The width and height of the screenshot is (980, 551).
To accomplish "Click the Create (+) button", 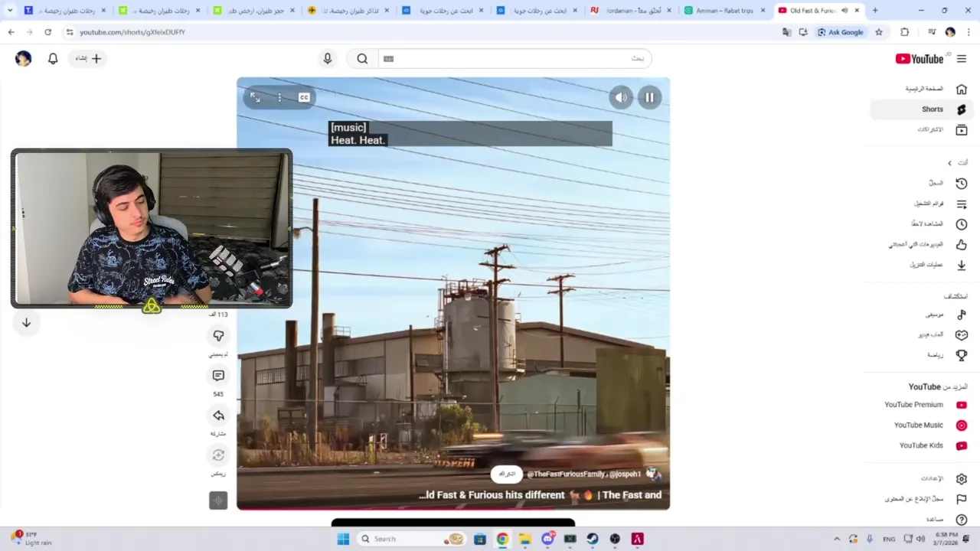I will tap(88, 58).
